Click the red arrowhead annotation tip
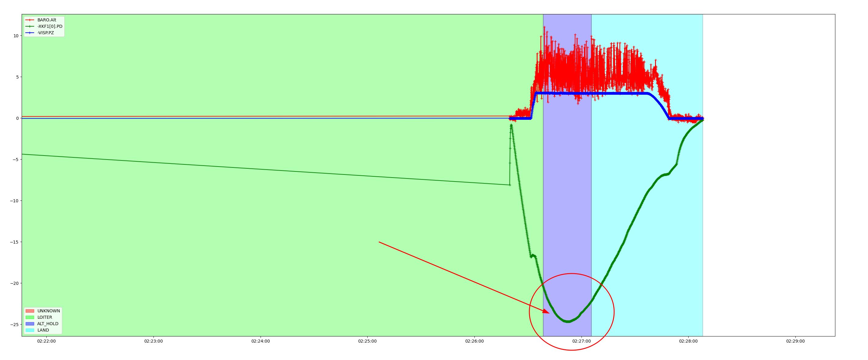Viewport: 868px width, 360px height. [x=549, y=313]
